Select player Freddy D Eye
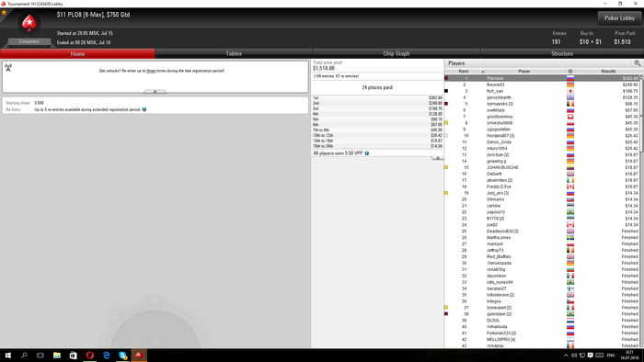 542,187
